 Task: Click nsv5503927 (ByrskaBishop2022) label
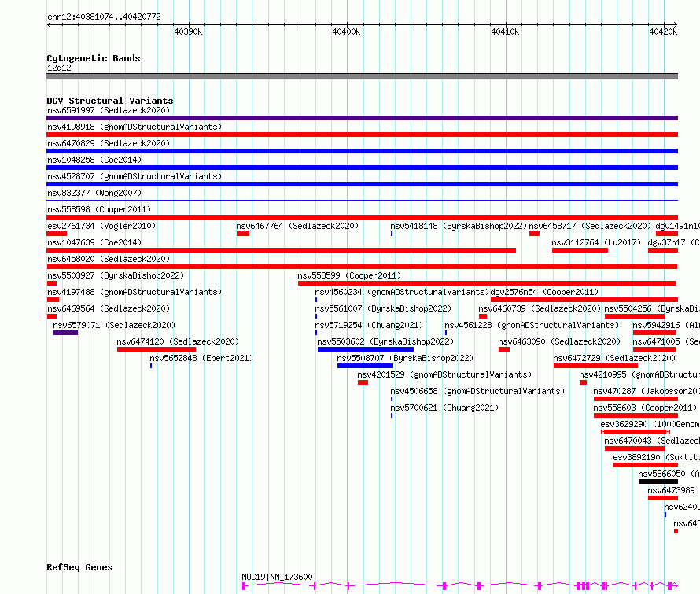click(x=116, y=275)
